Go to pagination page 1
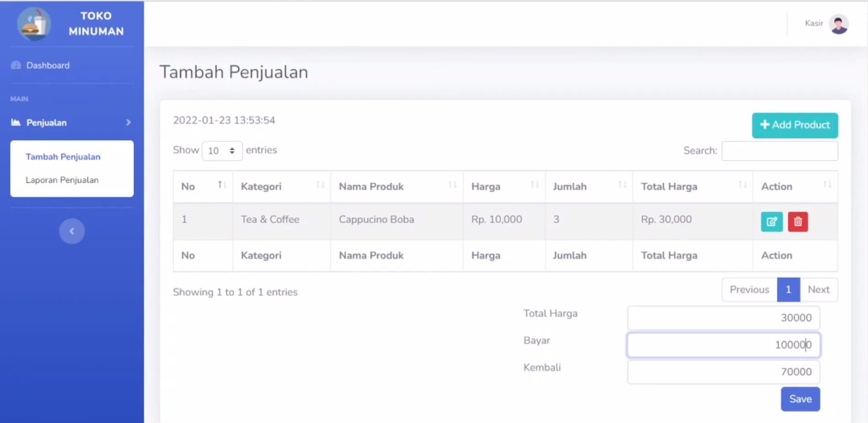The width and height of the screenshot is (868, 423). coord(788,290)
